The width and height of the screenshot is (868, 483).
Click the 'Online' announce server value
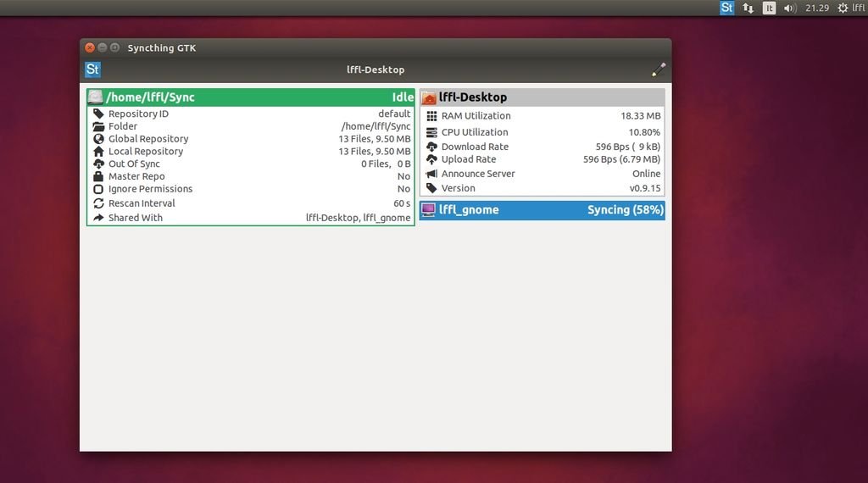coord(647,174)
